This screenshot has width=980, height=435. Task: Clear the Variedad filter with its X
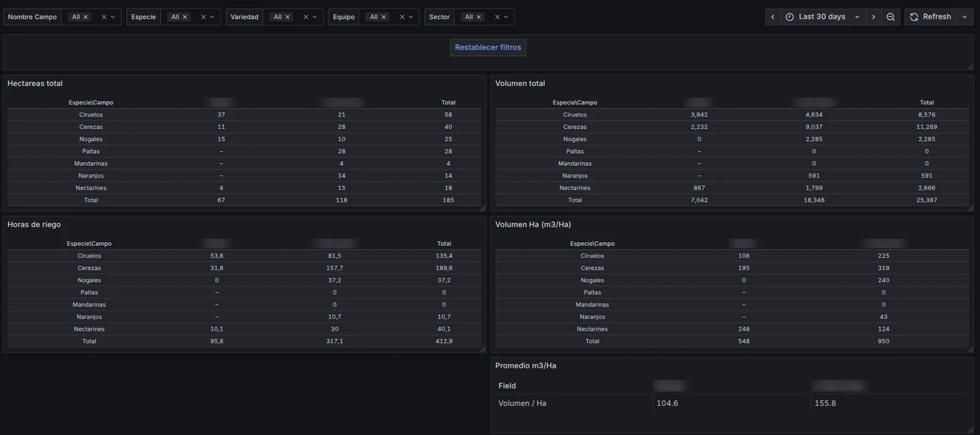coord(306,17)
